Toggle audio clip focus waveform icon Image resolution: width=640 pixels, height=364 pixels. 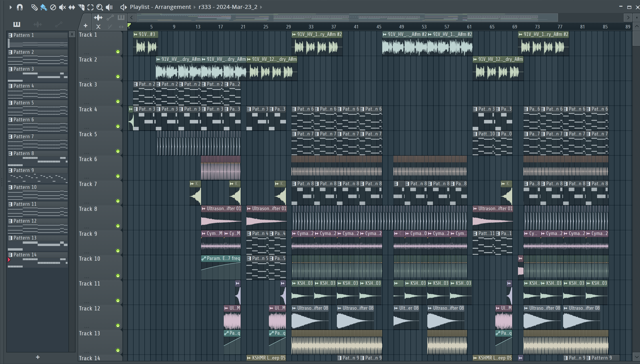click(98, 18)
